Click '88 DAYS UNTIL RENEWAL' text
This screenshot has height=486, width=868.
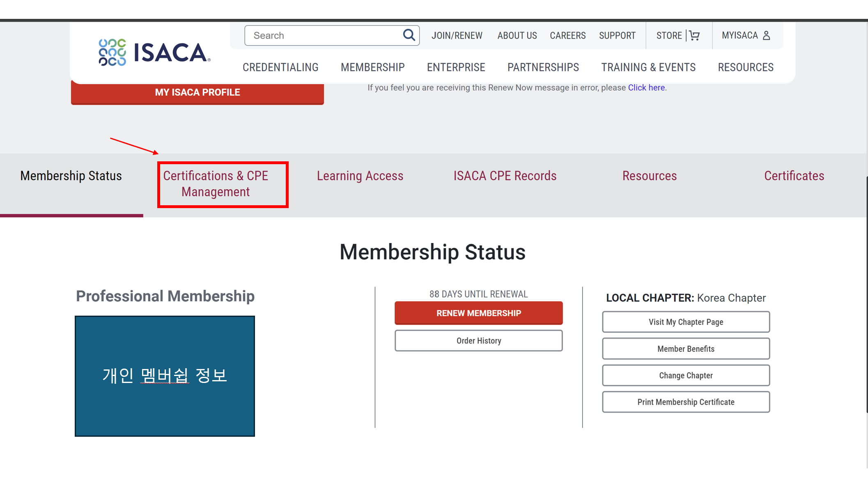coord(479,294)
